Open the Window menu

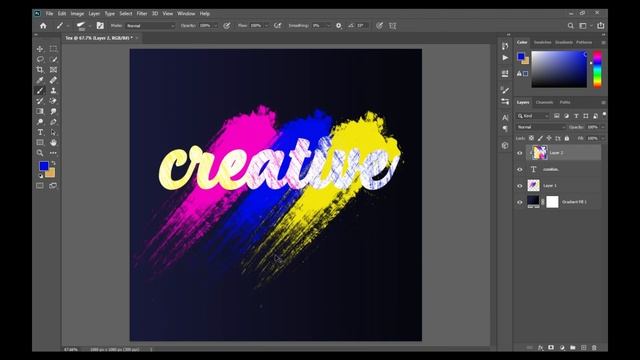coord(186,13)
